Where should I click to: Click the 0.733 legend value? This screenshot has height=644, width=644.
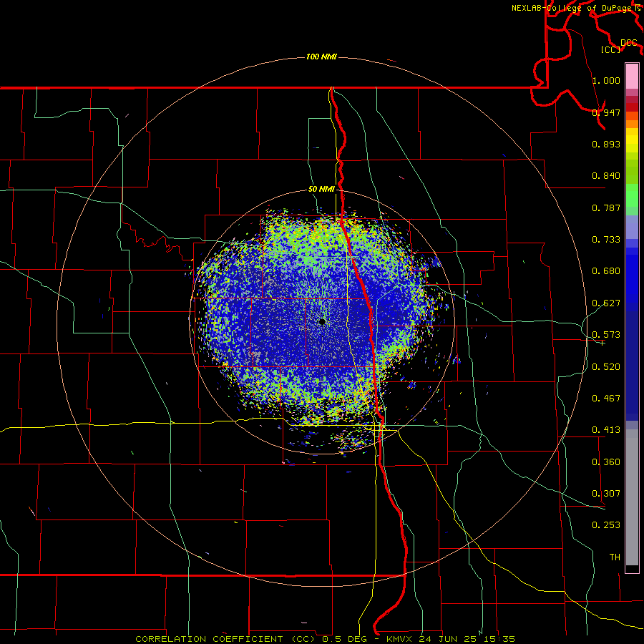(606, 240)
